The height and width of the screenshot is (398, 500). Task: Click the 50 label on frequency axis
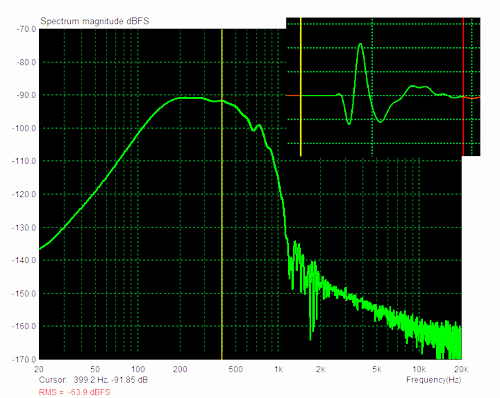(x=95, y=369)
